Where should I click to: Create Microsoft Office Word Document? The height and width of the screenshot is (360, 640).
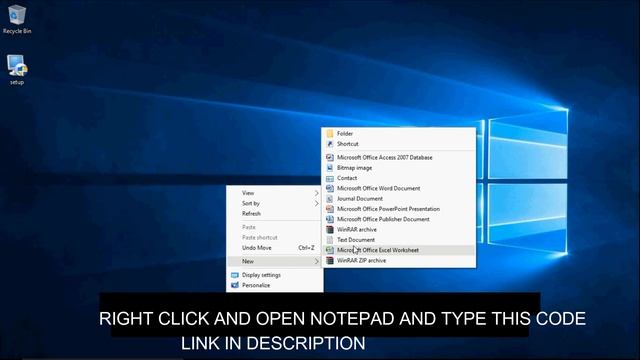coord(399,188)
